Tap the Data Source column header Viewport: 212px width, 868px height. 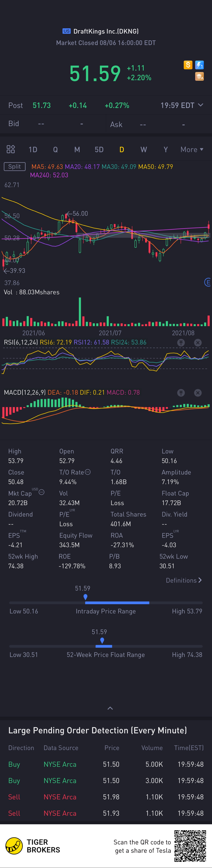tap(61, 748)
